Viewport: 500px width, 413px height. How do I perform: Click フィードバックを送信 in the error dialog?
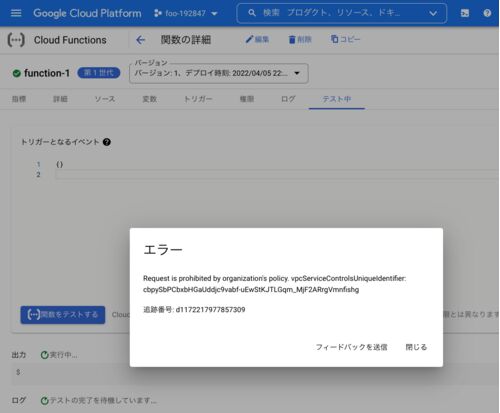[351, 347]
